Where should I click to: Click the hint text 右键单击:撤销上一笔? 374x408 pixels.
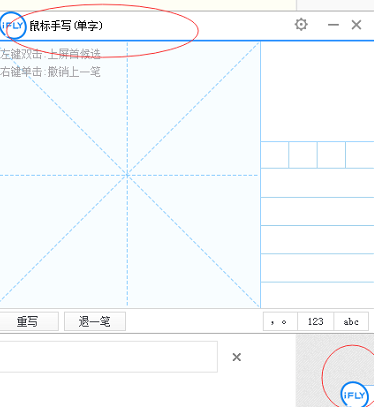(x=50, y=72)
